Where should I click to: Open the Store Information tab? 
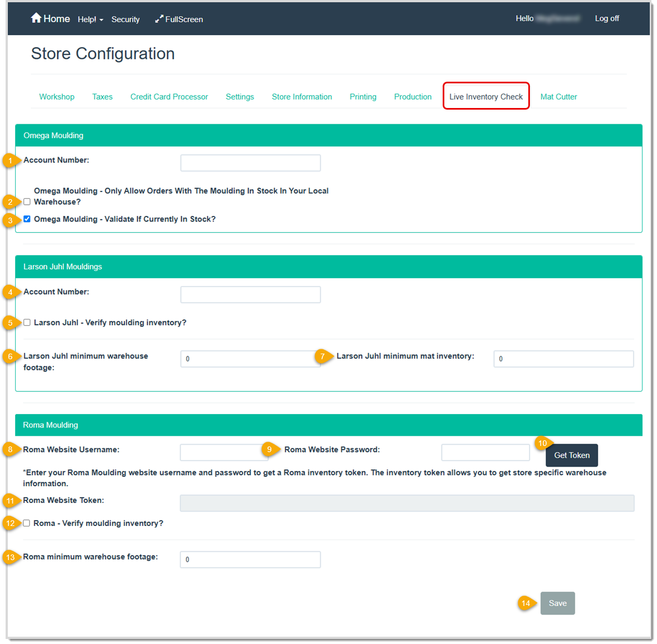click(x=302, y=96)
